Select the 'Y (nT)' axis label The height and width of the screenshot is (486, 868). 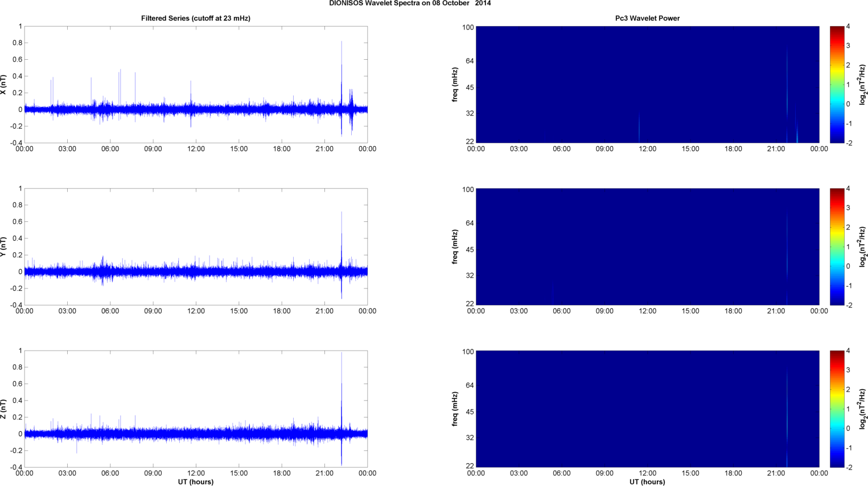[x=3, y=247]
